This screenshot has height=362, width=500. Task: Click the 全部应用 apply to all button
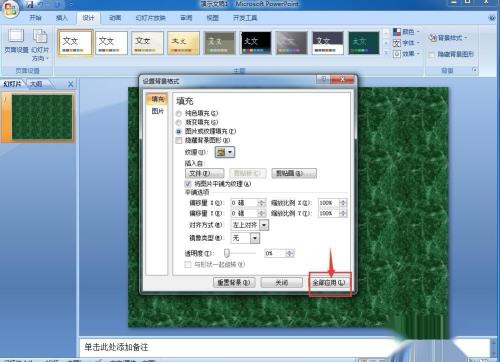[x=329, y=283]
